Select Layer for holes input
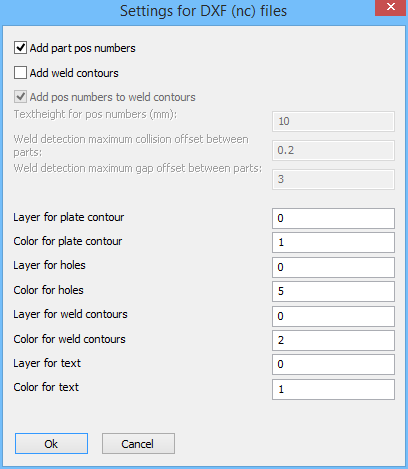Image resolution: width=408 pixels, height=469 pixels. [333, 267]
